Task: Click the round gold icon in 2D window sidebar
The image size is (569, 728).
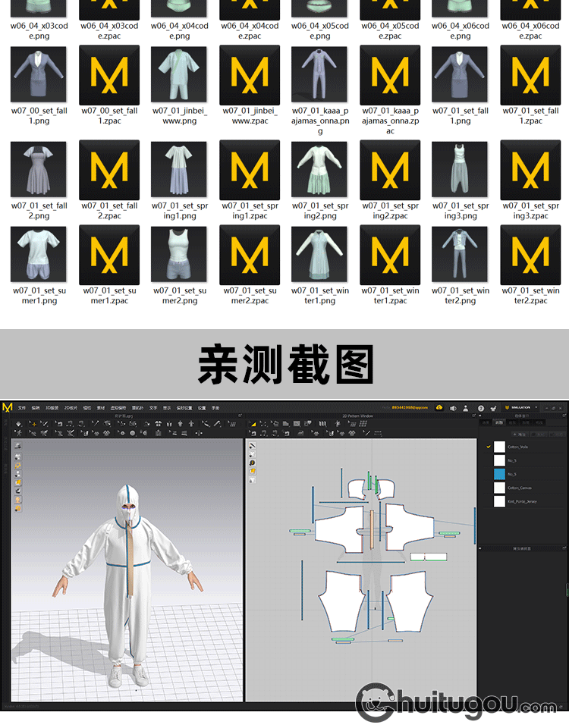Action: 252,463
